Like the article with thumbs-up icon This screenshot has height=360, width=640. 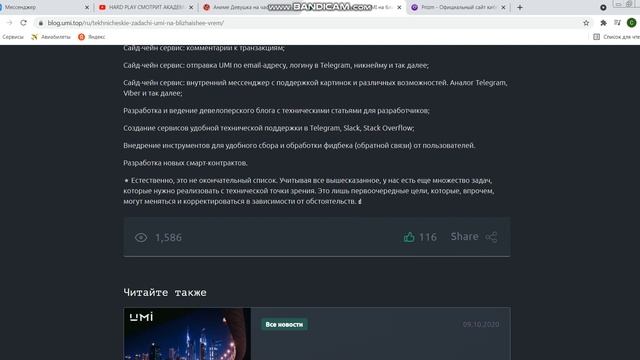pos(409,237)
